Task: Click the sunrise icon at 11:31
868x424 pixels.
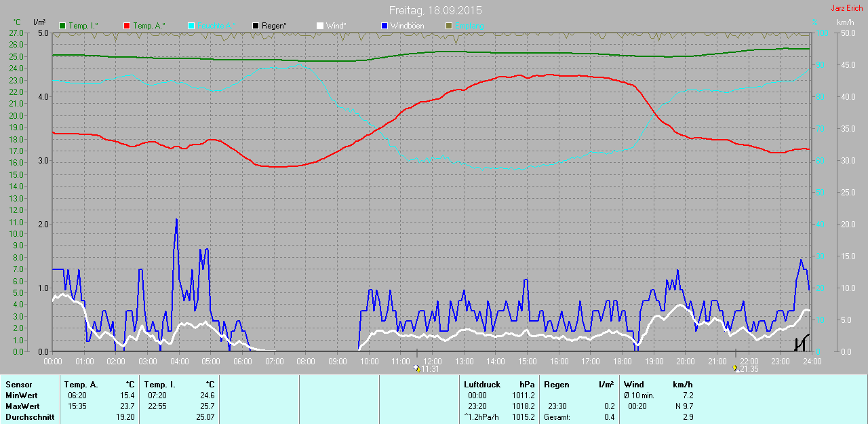Action: click(416, 368)
